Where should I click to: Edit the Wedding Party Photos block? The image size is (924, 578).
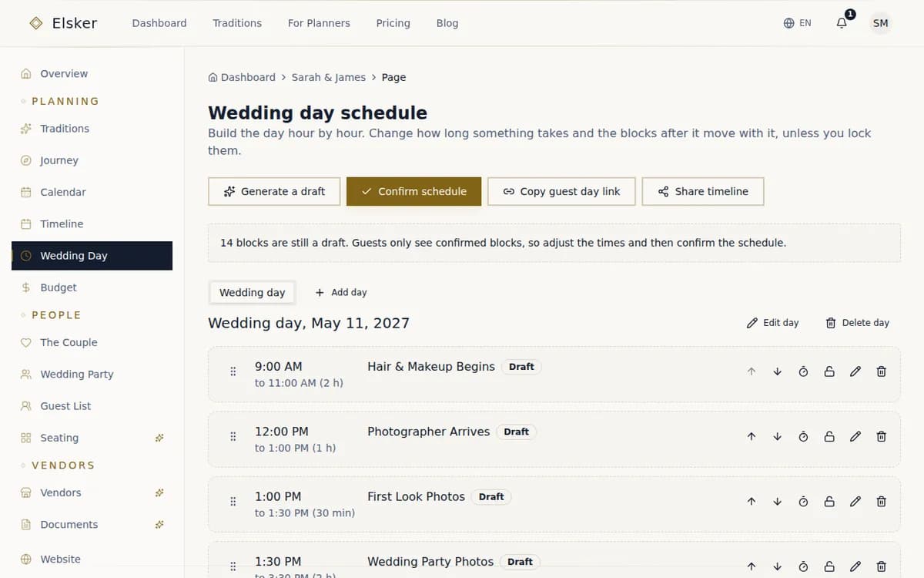pos(855,566)
